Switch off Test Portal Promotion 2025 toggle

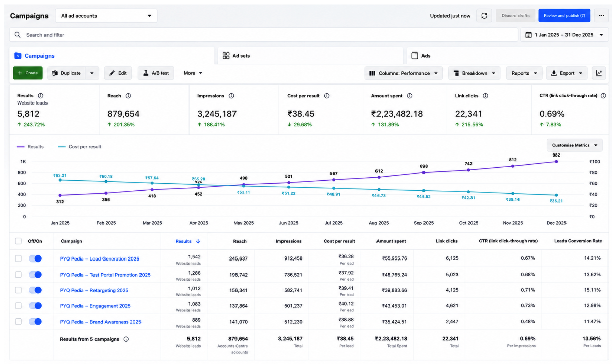click(35, 275)
